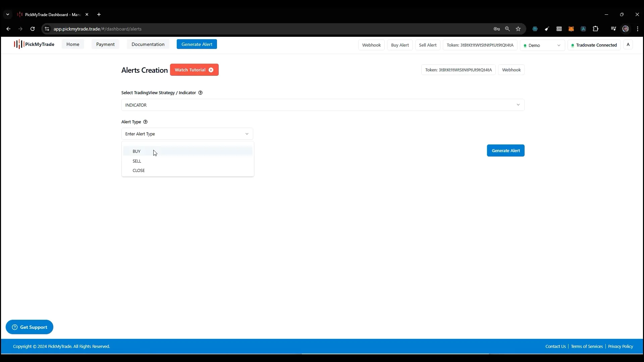Click the Payment navigation tab
The height and width of the screenshot is (362, 644).
point(106,44)
